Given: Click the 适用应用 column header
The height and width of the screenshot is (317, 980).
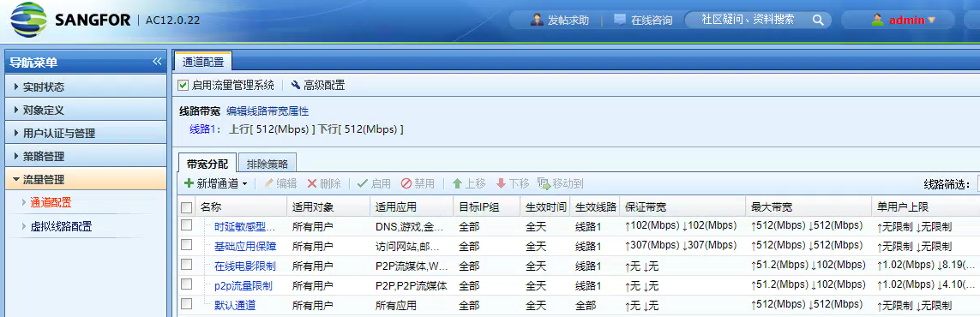Looking at the screenshot, I should click(411, 206).
